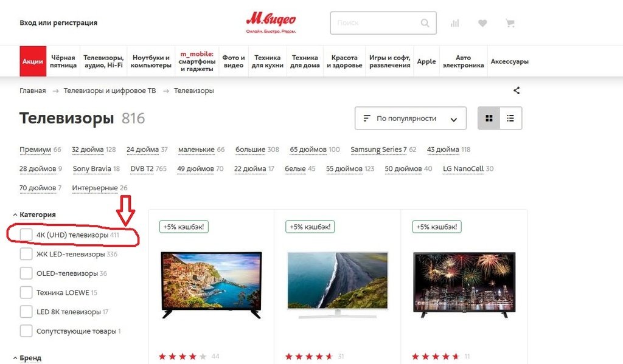The width and height of the screenshot is (623, 364).
Task: Open the product comparison bar-chart icon
Action: click(x=455, y=24)
